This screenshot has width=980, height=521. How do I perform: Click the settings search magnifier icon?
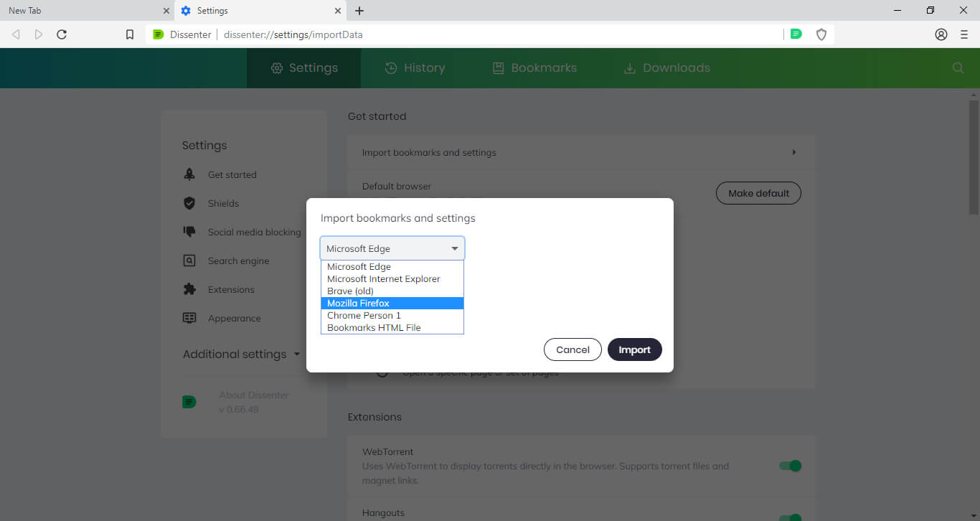coord(958,67)
